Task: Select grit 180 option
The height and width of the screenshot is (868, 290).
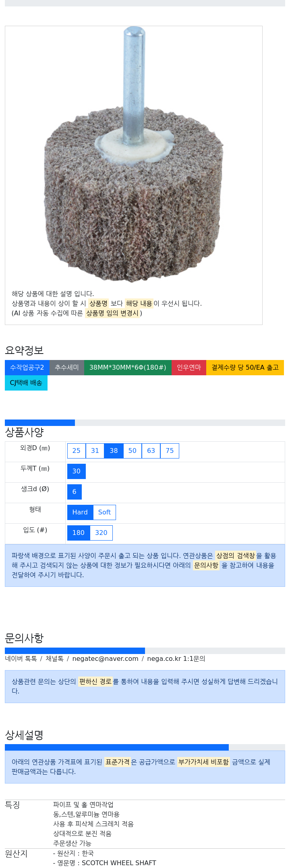Action: coord(79,533)
